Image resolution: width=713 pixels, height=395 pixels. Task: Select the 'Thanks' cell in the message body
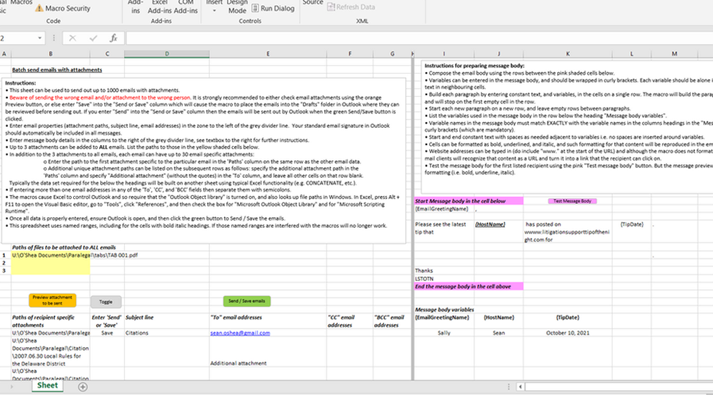(x=444, y=270)
